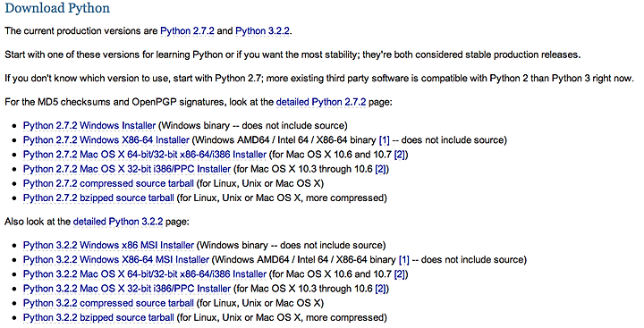Download Python 3.2.2 bzipped source tarball
Viewport: 644px width, 328px height.
98,317
